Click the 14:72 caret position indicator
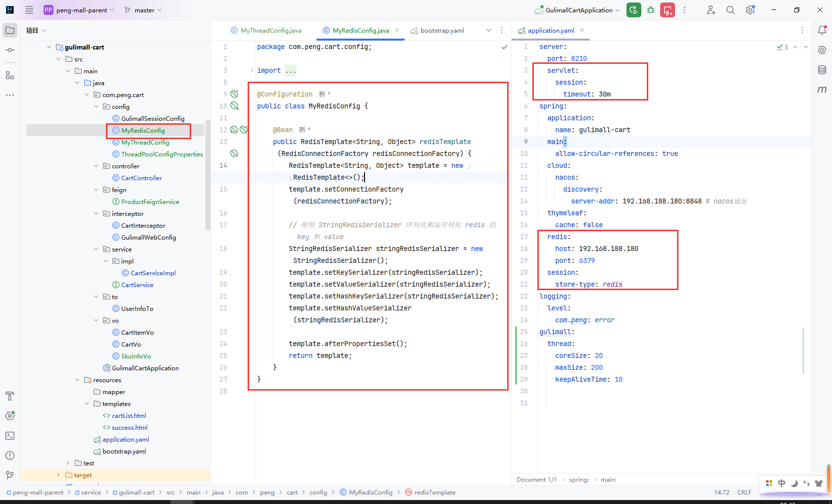The height and width of the screenshot is (504, 832). point(722,492)
